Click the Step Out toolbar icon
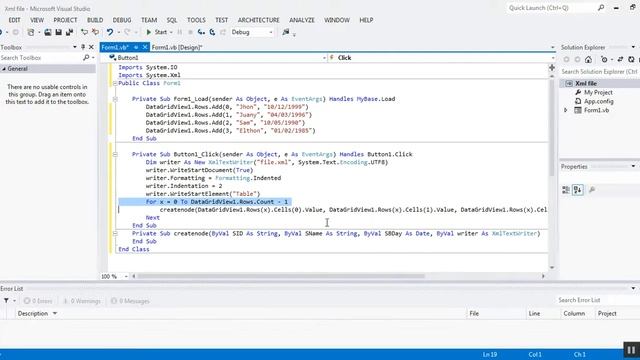Screen dimensions: 640x360 click(223, 32)
